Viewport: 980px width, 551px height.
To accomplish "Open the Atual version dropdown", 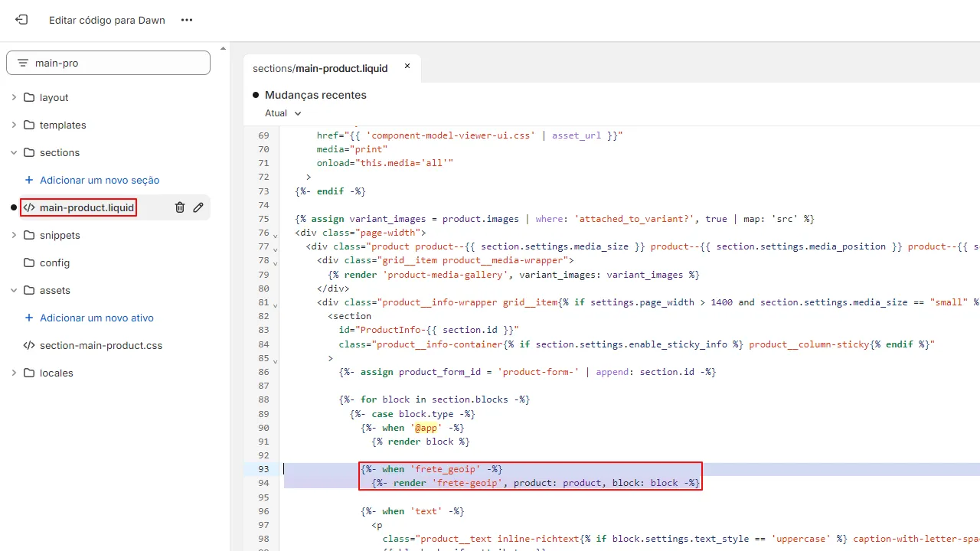I will click(x=283, y=113).
